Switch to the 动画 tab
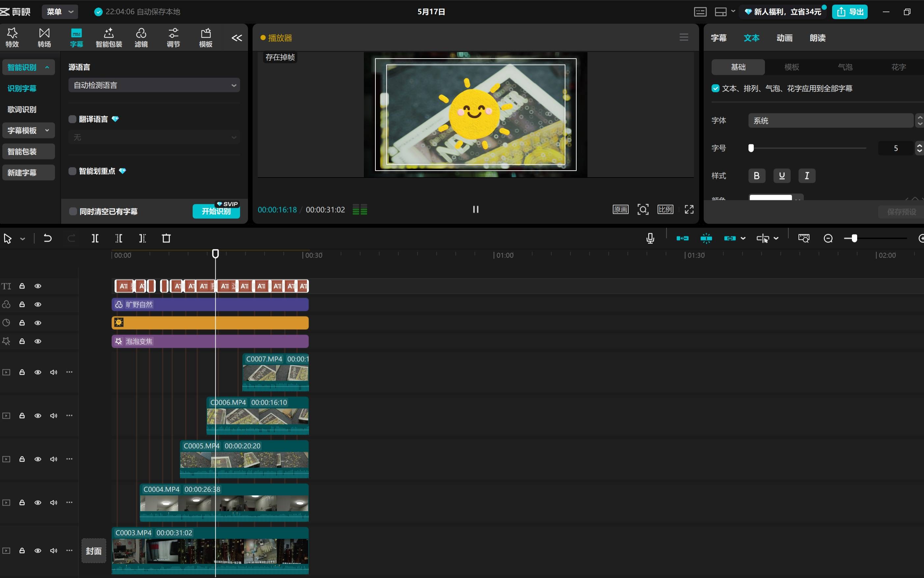Screen dimensions: 924x578 pos(784,38)
